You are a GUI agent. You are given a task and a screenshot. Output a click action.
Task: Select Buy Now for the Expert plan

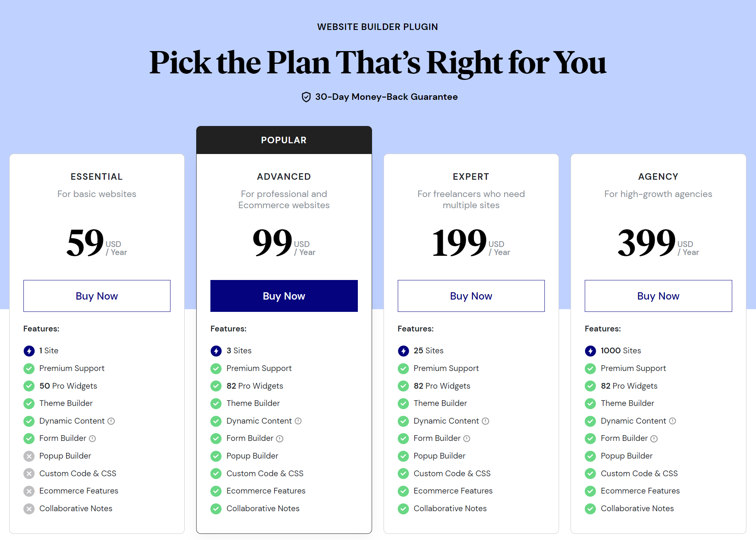pyautogui.click(x=471, y=296)
